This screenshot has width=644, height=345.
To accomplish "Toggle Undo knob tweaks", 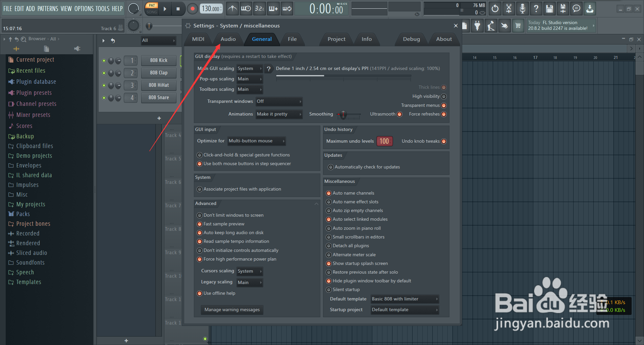I will [x=444, y=141].
